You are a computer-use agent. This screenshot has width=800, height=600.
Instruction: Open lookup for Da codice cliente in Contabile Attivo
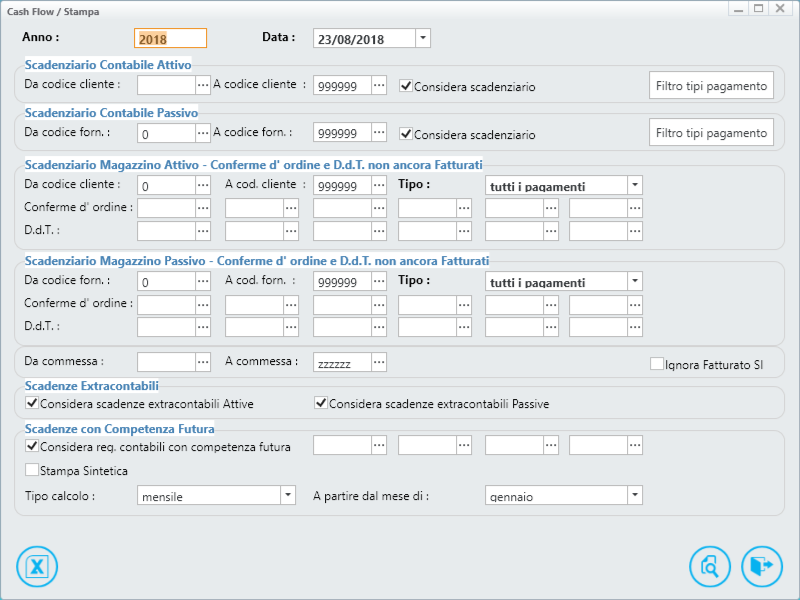point(203,85)
